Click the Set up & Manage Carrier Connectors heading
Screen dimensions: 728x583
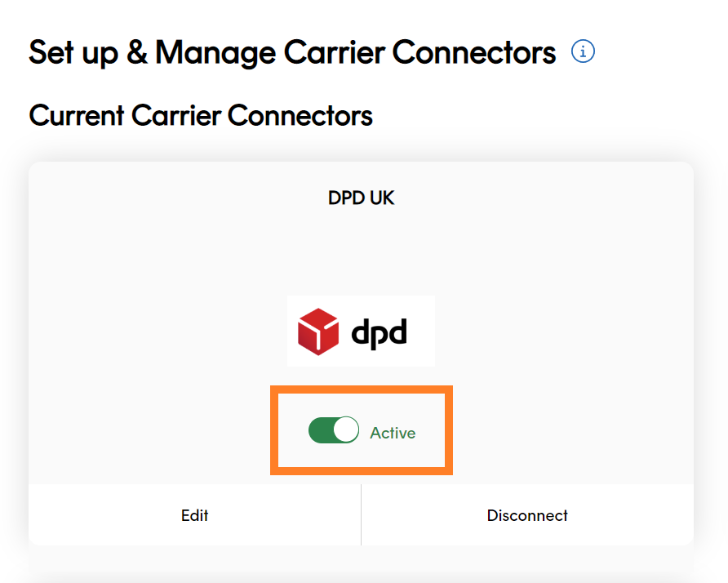[x=292, y=52]
